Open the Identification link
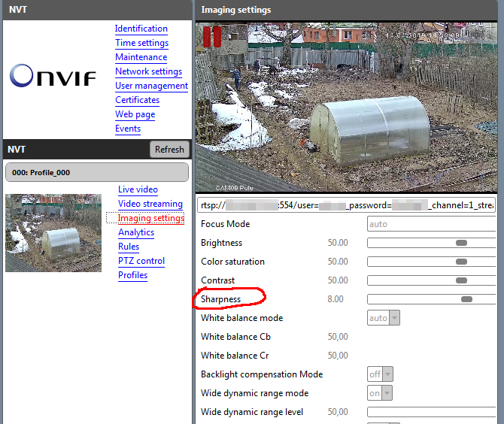Screen dimensions: 504x424 141,29
